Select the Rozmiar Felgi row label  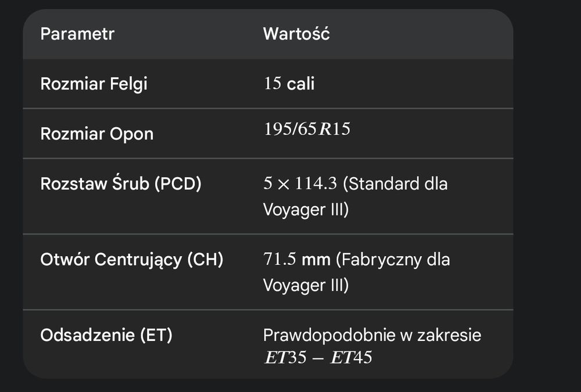[94, 84]
